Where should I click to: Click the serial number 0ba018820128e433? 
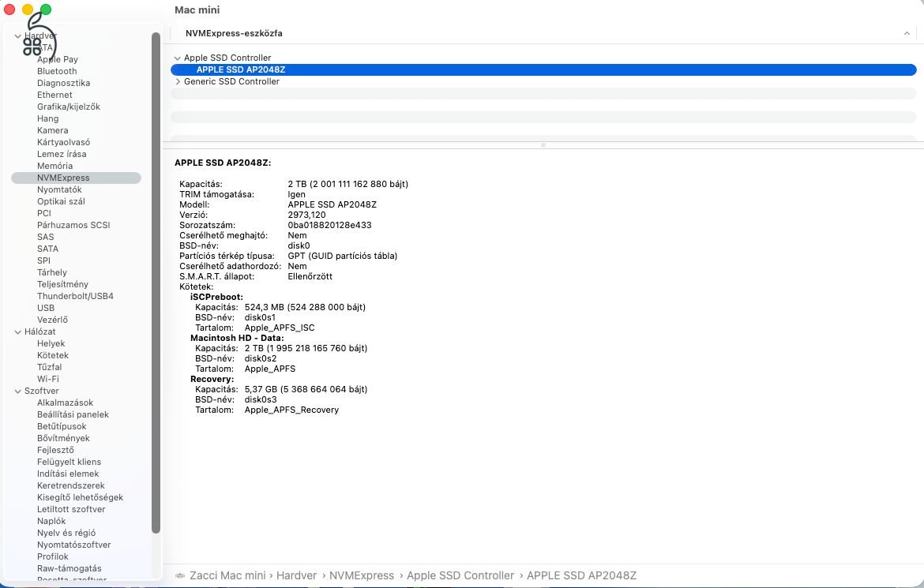[329, 225]
